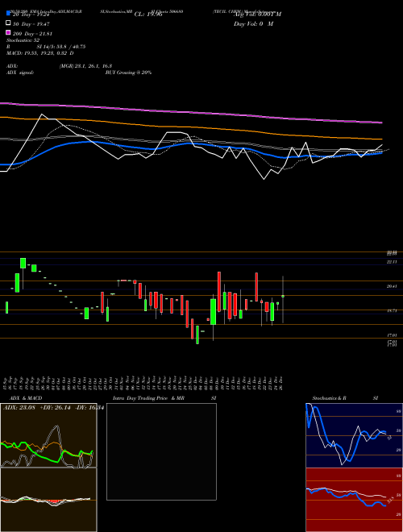Screen dimensions: 403x532
Task: Click the 18.71 price axis label
Action: click(x=392, y=310)
